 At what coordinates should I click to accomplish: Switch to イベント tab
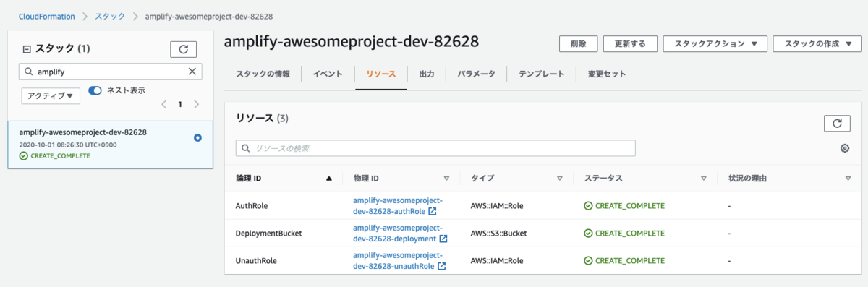point(328,74)
